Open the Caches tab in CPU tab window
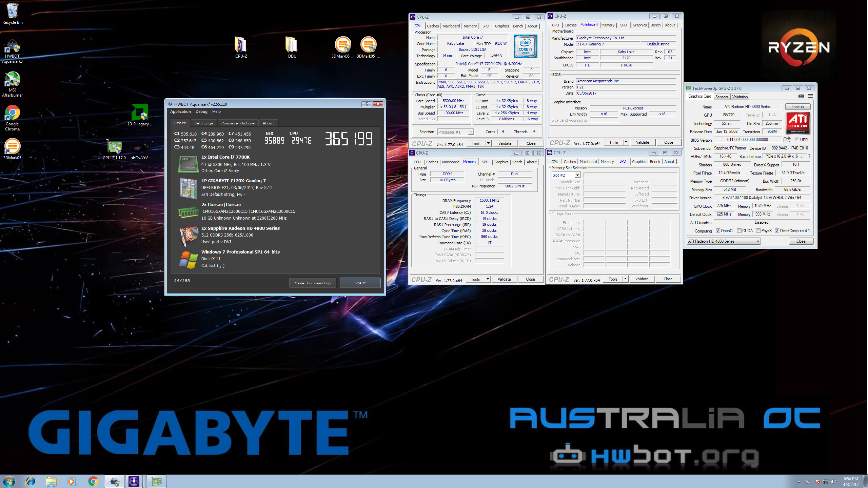 click(x=433, y=26)
